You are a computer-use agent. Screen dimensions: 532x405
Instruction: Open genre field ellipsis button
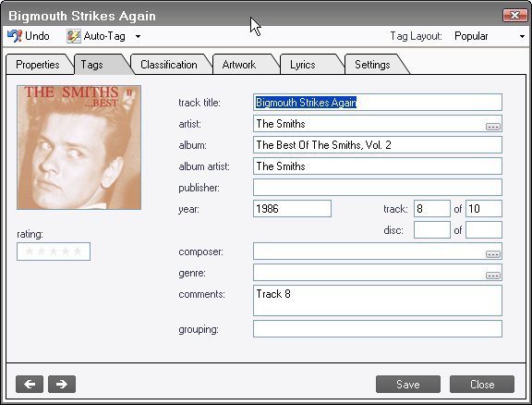pyautogui.click(x=493, y=276)
